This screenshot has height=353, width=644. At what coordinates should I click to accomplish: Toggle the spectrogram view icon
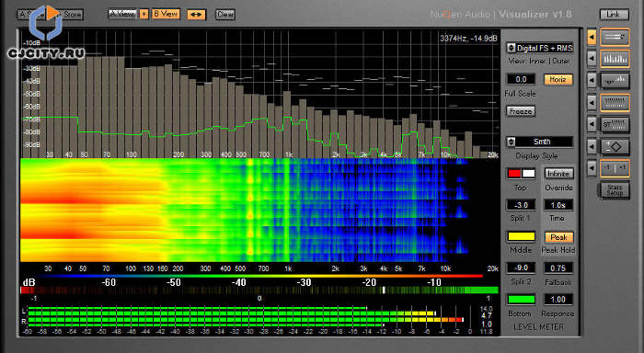point(615,103)
